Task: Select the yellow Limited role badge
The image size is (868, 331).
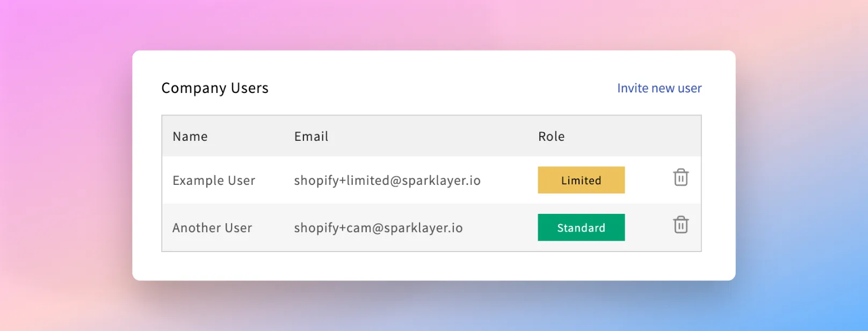Action: pyautogui.click(x=581, y=180)
